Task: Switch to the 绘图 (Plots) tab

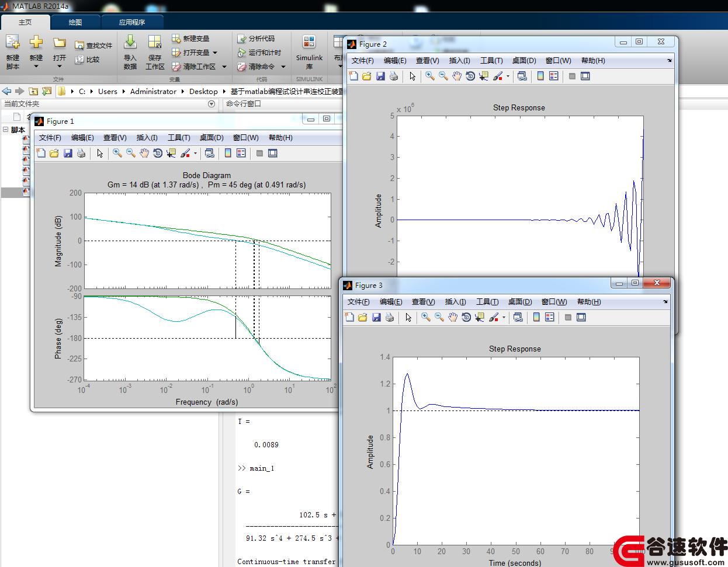Action: [x=75, y=22]
